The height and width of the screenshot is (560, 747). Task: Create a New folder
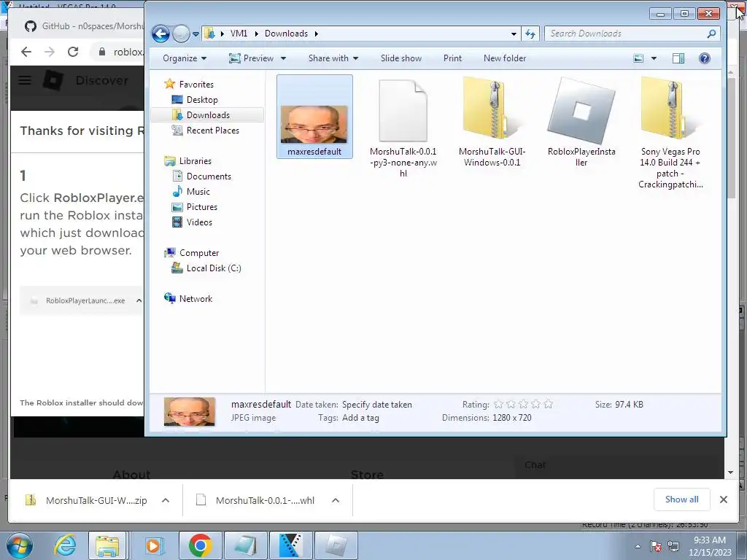505,58
